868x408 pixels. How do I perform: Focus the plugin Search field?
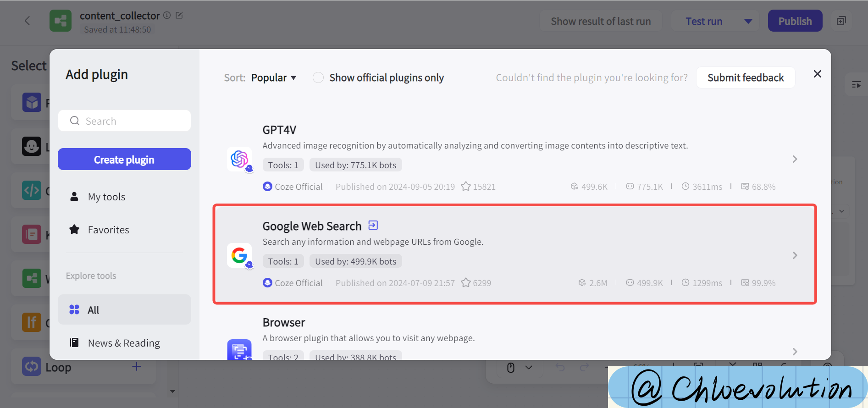(x=124, y=121)
